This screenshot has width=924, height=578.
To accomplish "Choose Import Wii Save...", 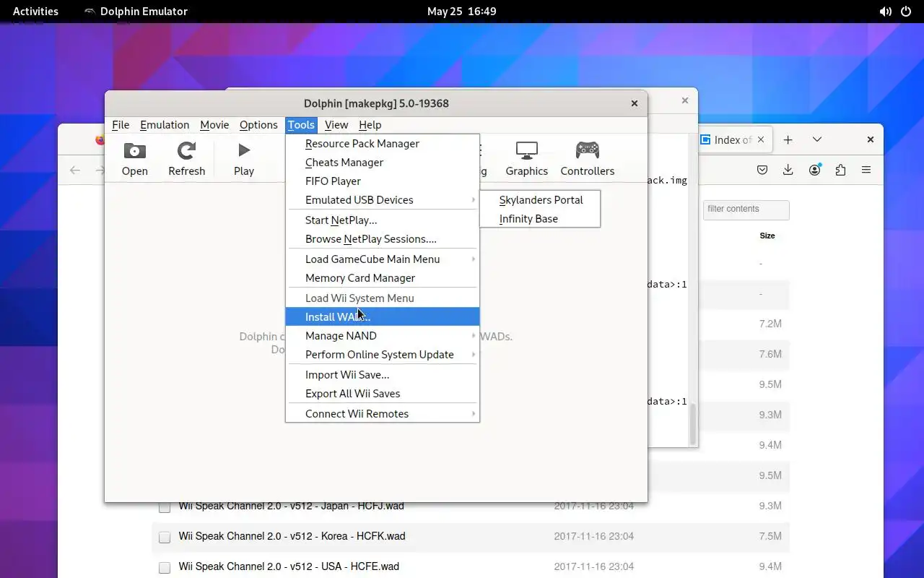I will [x=383, y=374].
